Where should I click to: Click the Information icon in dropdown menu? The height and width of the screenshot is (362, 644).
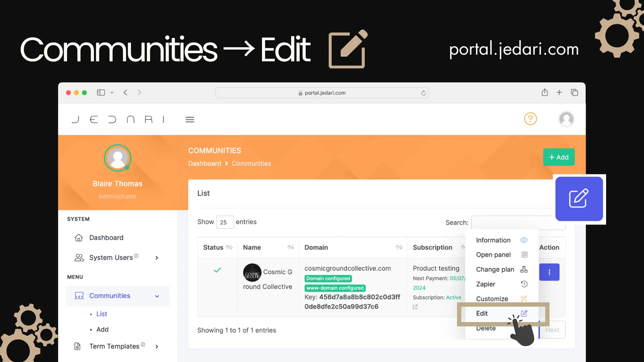click(524, 240)
